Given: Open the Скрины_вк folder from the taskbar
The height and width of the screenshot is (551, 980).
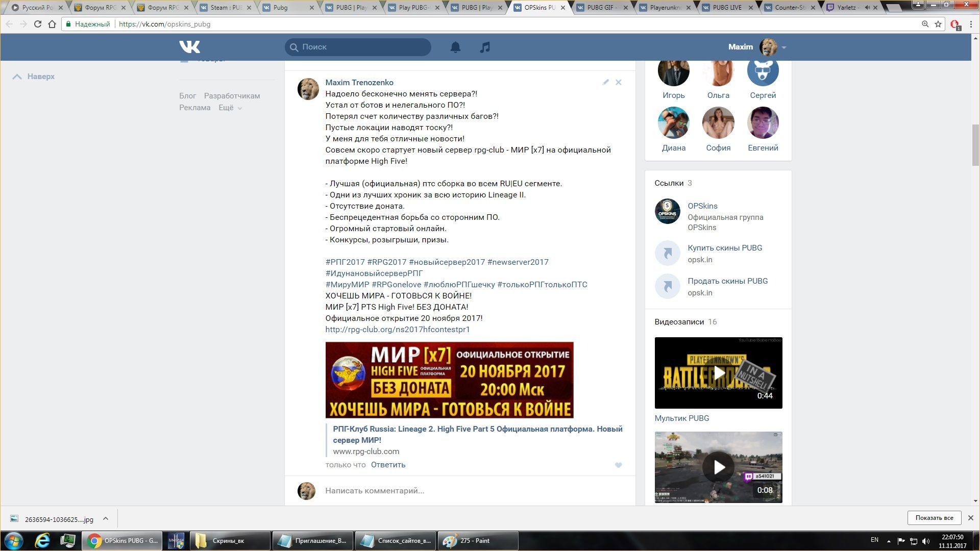Looking at the screenshot, I should (230, 541).
